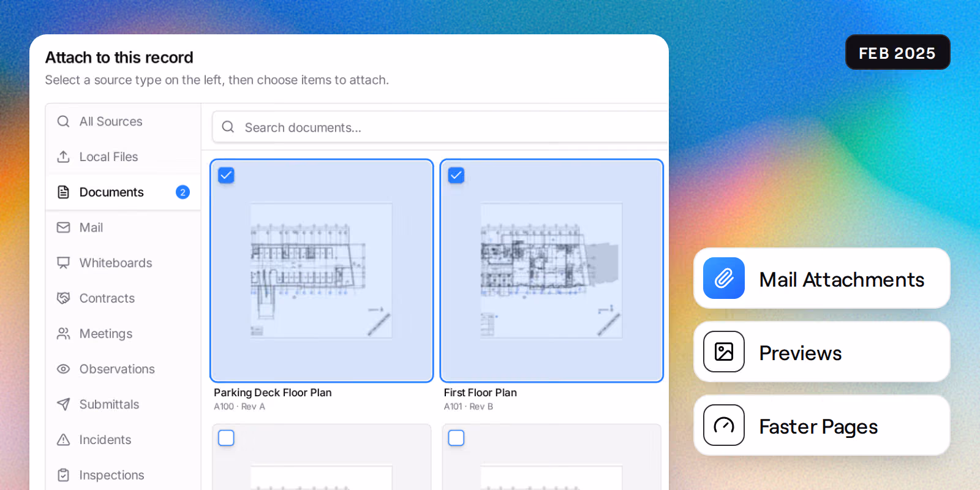The height and width of the screenshot is (490, 980).
Task: Click the Whiteboards presentation icon
Action: (63, 263)
